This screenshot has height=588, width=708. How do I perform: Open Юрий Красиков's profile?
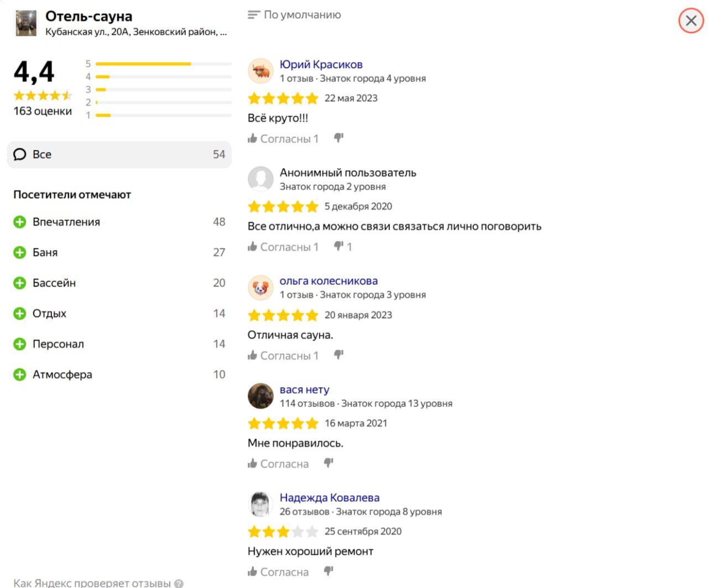coord(321,65)
